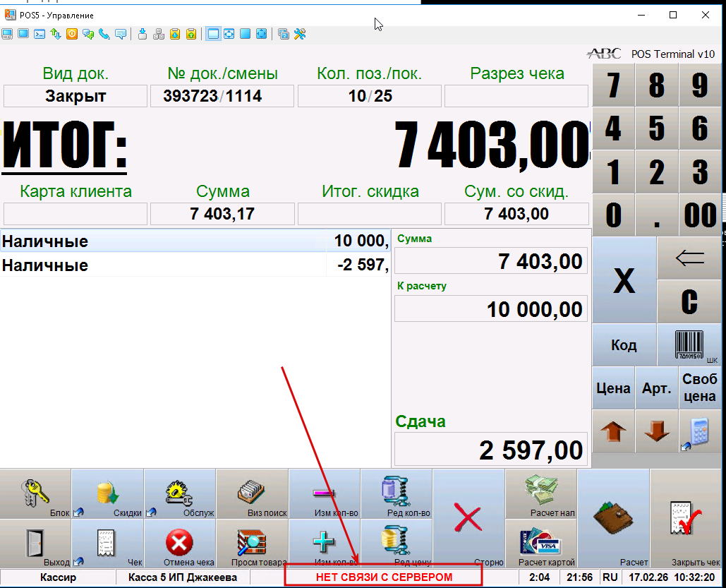Click keypad double zero 00 button

point(700,215)
